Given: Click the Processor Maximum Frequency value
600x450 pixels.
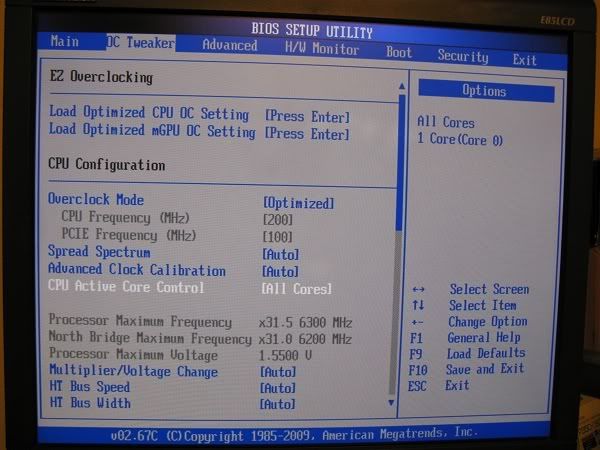Looking at the screenshot, I should [305, 323].
